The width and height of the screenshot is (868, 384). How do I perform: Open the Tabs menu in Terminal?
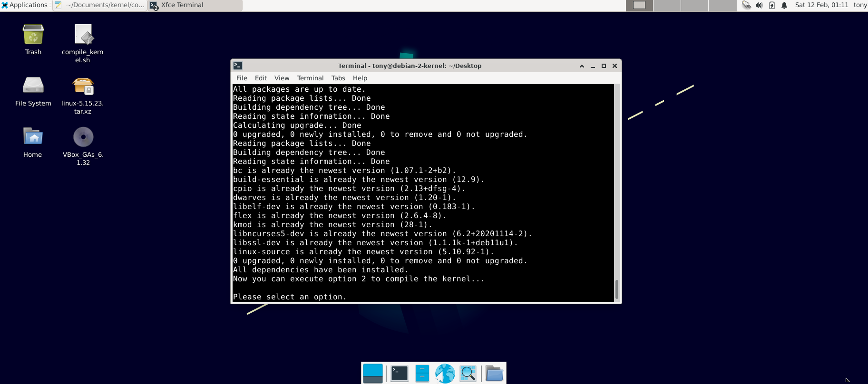(x=338, y=78)
